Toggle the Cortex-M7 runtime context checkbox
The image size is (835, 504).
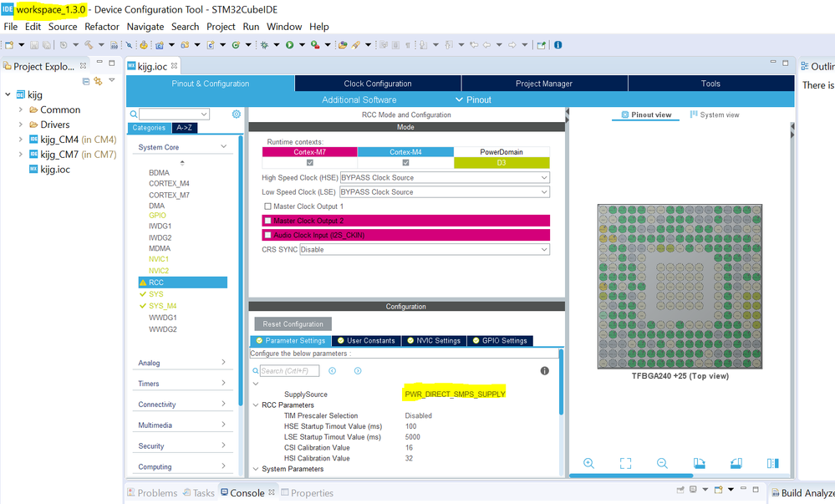pos(310,162)
